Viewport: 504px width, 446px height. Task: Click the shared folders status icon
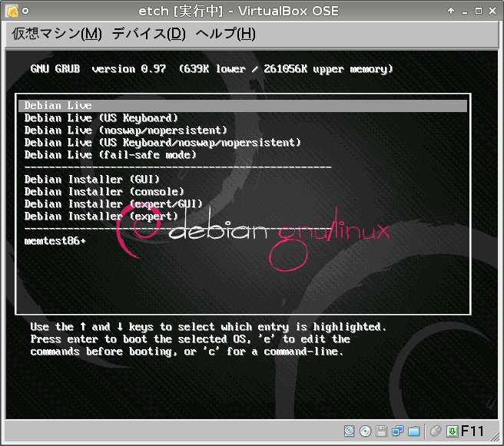pos(413,431)
